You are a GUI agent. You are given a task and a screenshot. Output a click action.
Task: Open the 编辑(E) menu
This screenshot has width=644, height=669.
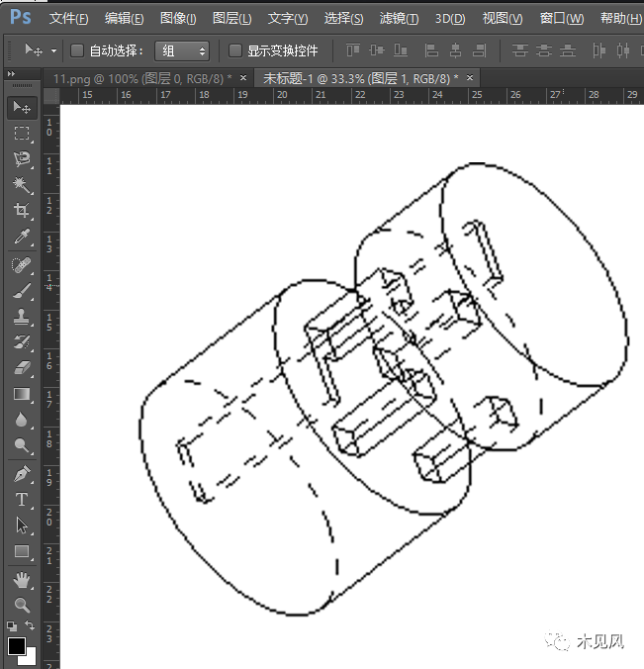coord(124,18)
